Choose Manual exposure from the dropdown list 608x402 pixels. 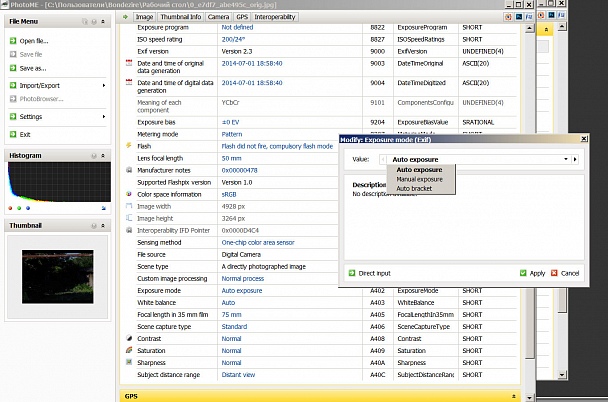pyautogui.click(x=421, y=179)
